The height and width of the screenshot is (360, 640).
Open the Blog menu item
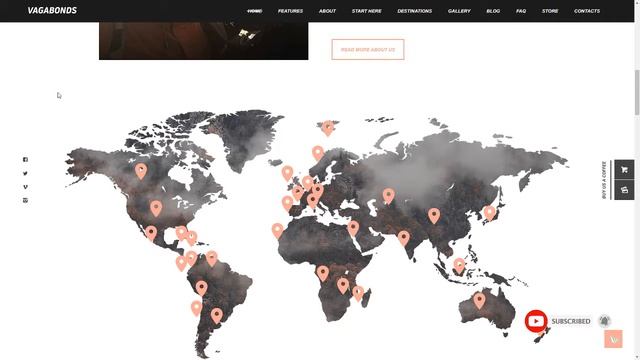click(x=493, y=11)
